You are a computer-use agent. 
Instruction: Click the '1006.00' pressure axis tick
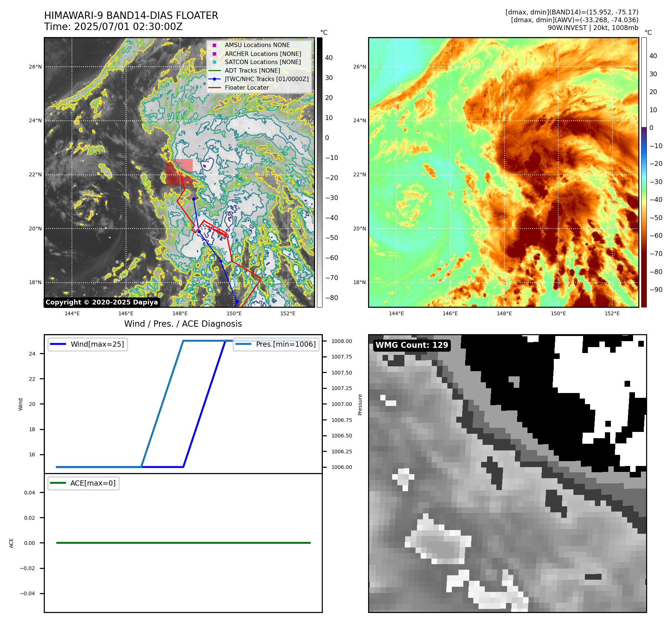(x=342, y=467)
